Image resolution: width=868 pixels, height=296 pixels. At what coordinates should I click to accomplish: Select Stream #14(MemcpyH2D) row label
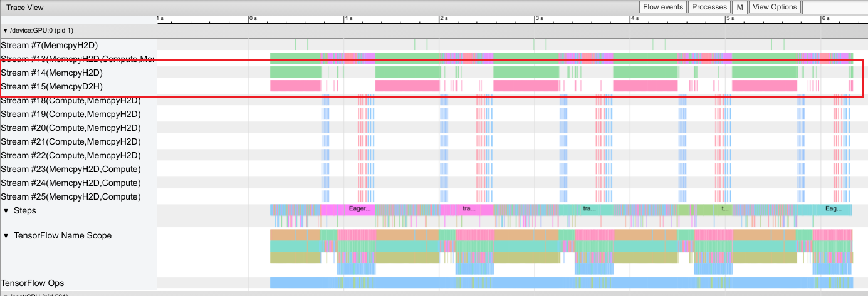coord(52,73)
